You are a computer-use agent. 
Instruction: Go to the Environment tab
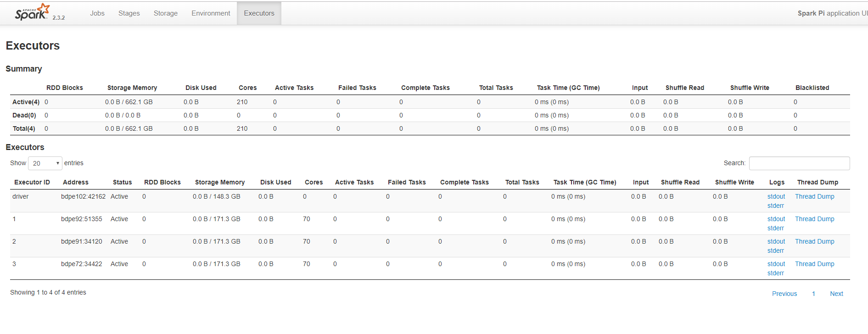point(211,13)
